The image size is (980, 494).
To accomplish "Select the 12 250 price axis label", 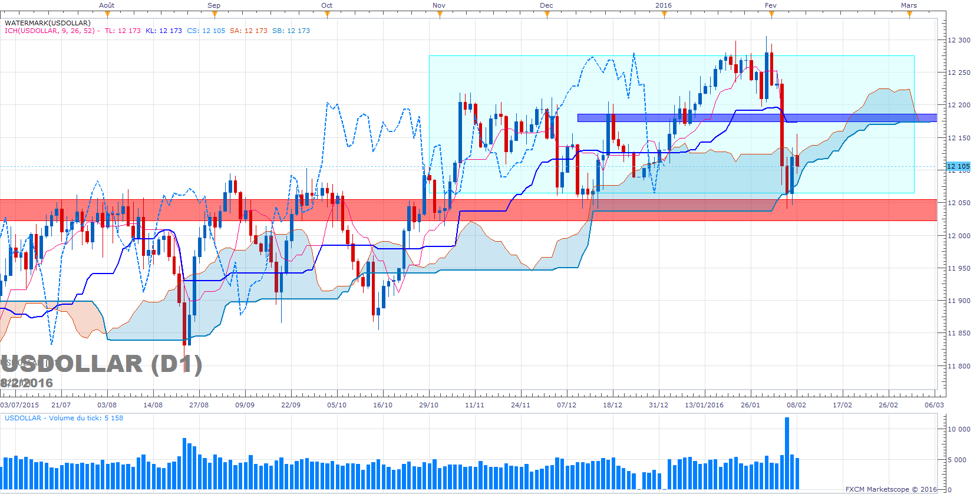I will point(959,73).
